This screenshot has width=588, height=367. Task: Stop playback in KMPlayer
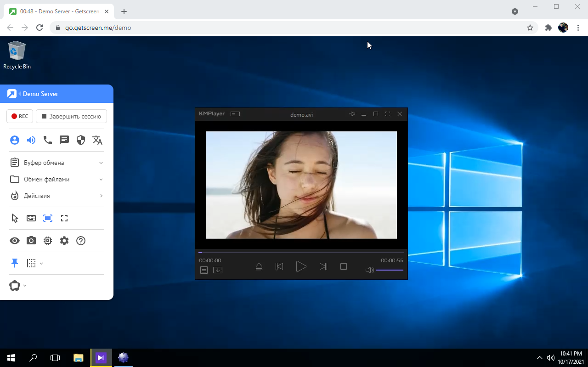344,266
